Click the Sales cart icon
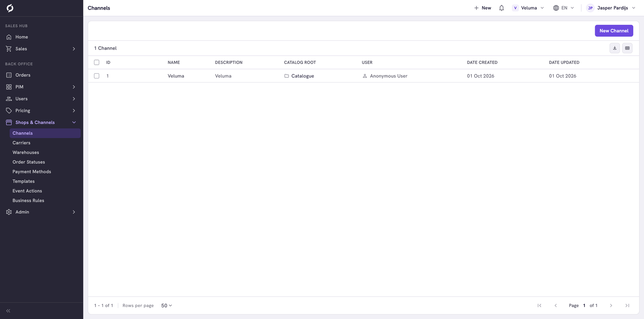The height and width of the screenshot is (319, 644). (9, 49)
